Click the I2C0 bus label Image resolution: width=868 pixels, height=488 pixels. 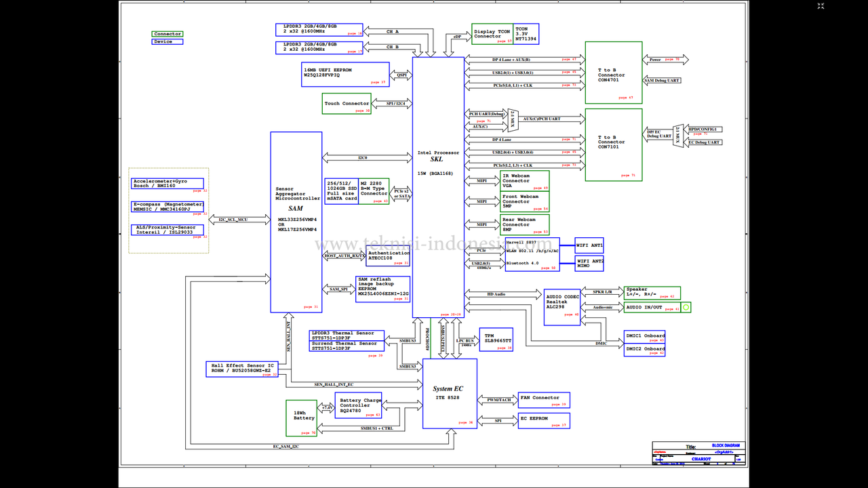pos(363,158)
